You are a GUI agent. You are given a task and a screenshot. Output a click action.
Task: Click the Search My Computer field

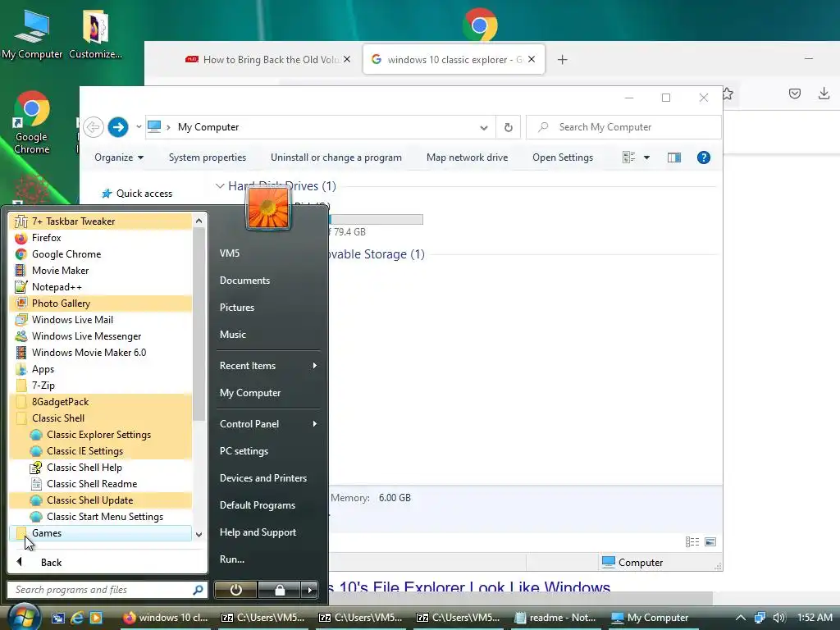coord(623,127)
